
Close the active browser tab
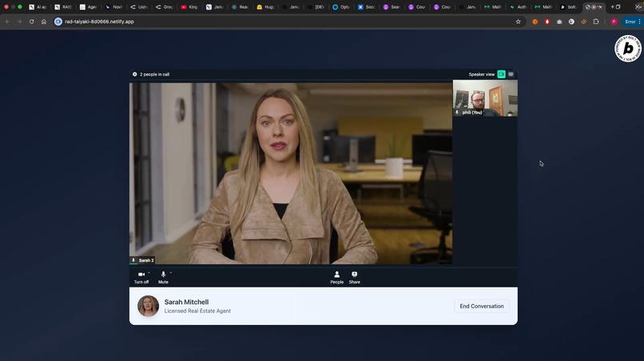(x=600, y=7)
